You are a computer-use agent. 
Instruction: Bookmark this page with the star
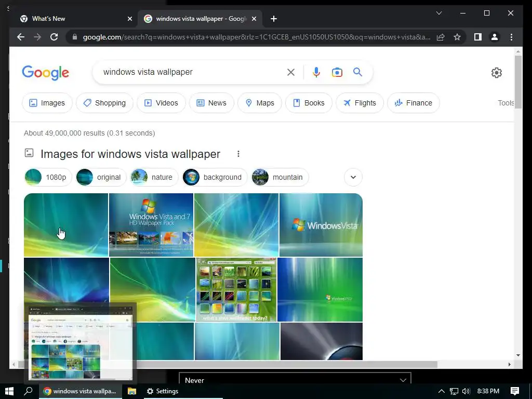(457, 37)
